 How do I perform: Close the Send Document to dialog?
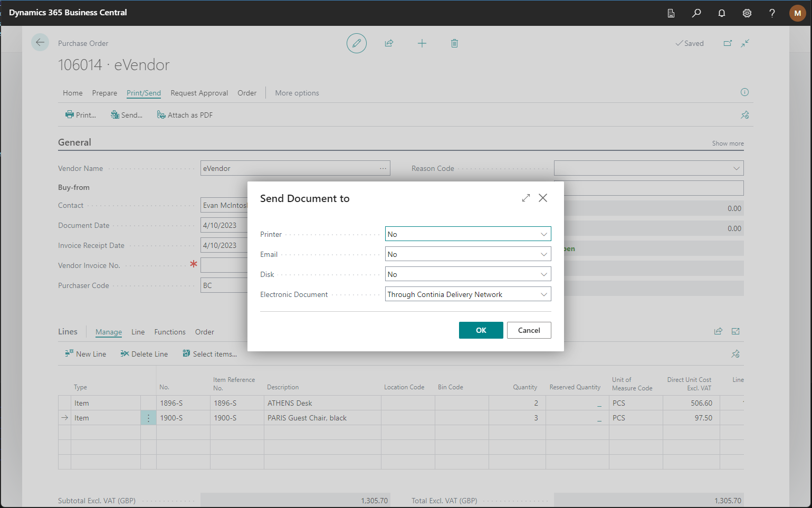click(x=543, y=198)
